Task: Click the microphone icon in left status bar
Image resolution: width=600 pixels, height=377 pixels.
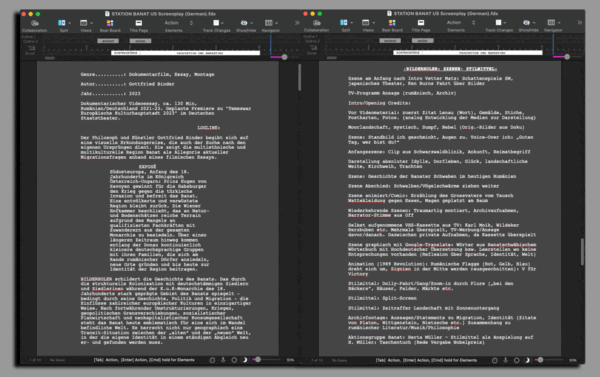Action: pyautogui.click(x=223, y=360)
